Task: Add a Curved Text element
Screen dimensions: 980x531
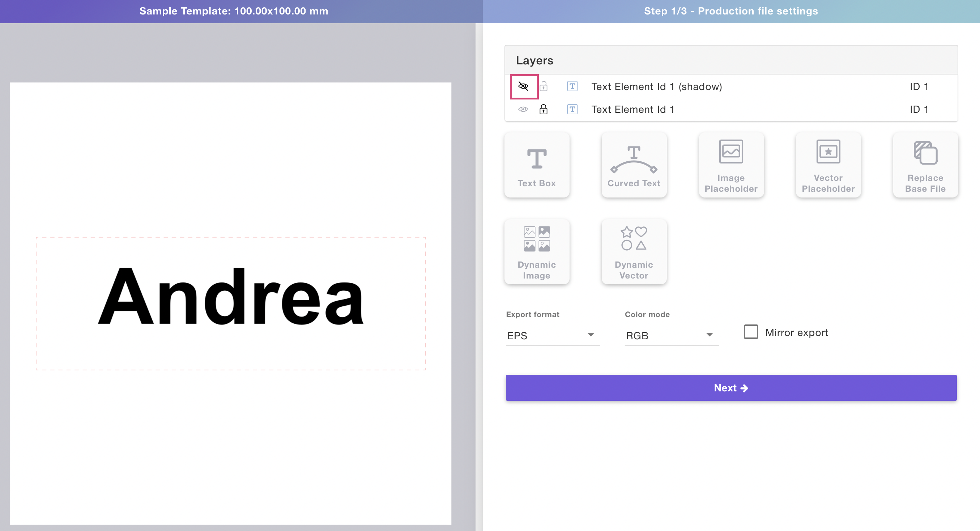Action: pyautogui.click(x=634, y=165)
